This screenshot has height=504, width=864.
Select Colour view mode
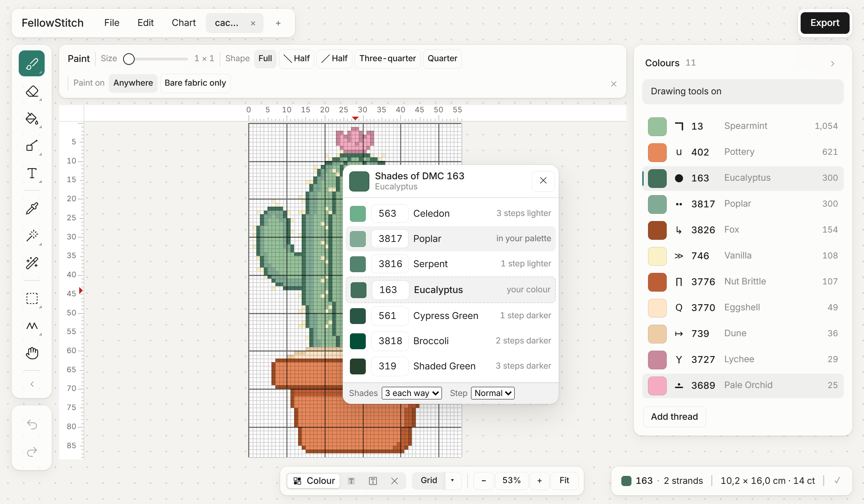(x=314, y=481)
